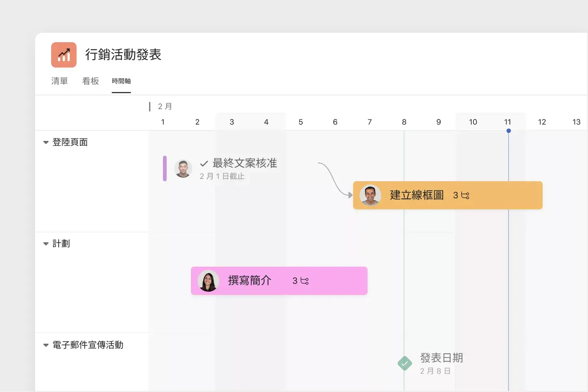Click the blue today marker above the timeline
This screenshot has width=588, height=392.
tap(508, 131)
